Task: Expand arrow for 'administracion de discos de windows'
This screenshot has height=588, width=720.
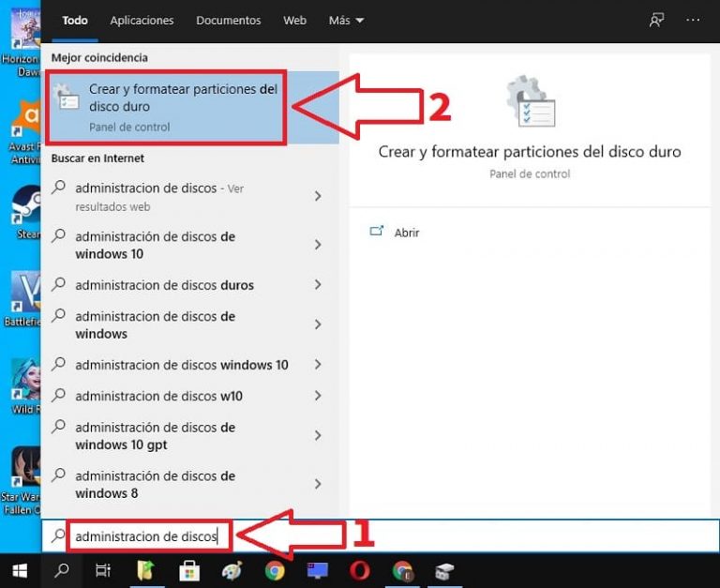Action: tap(318, 324)
